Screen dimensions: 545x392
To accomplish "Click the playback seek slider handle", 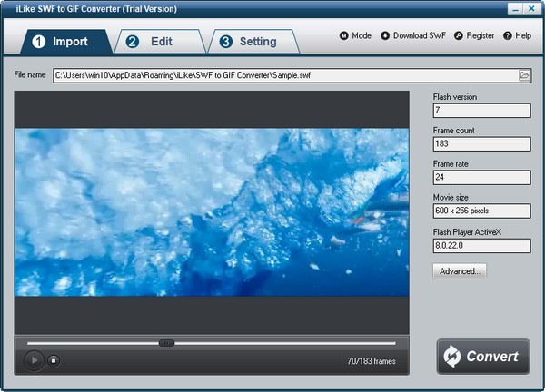I will [x=166, y=343].
